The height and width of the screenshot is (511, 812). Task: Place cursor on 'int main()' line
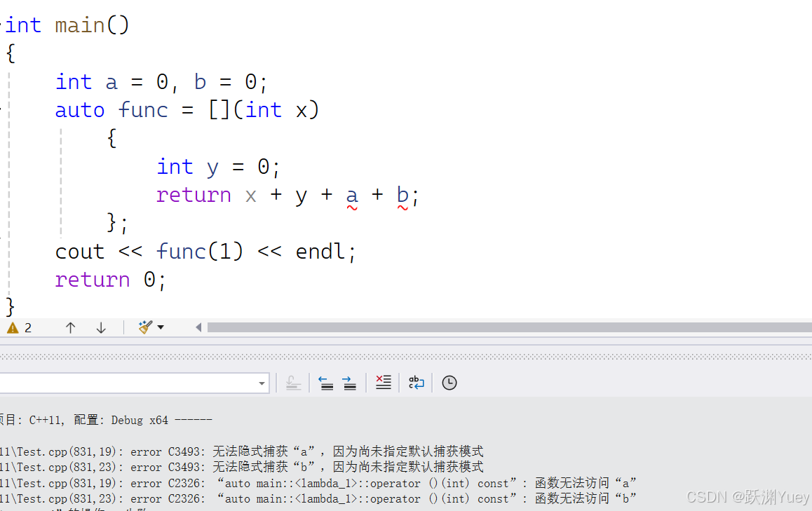[67, 25]
